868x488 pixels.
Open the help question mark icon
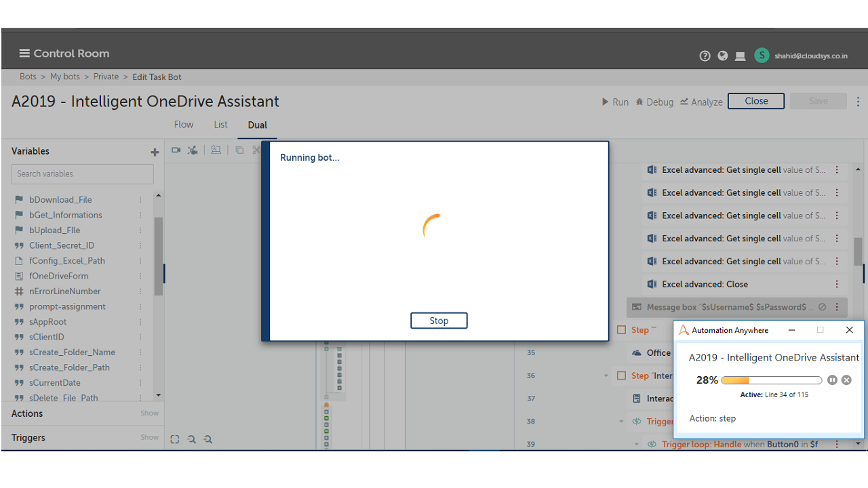pyautogui.click(x=705, y=56)
